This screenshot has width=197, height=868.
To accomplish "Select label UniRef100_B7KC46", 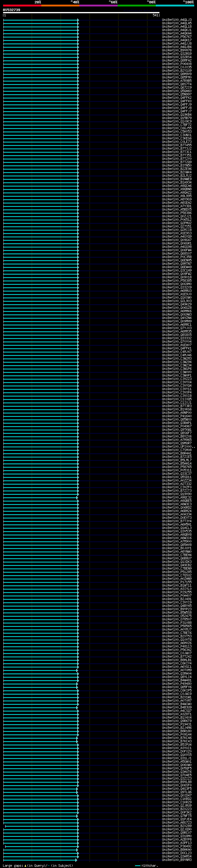I will click(177, 737).
